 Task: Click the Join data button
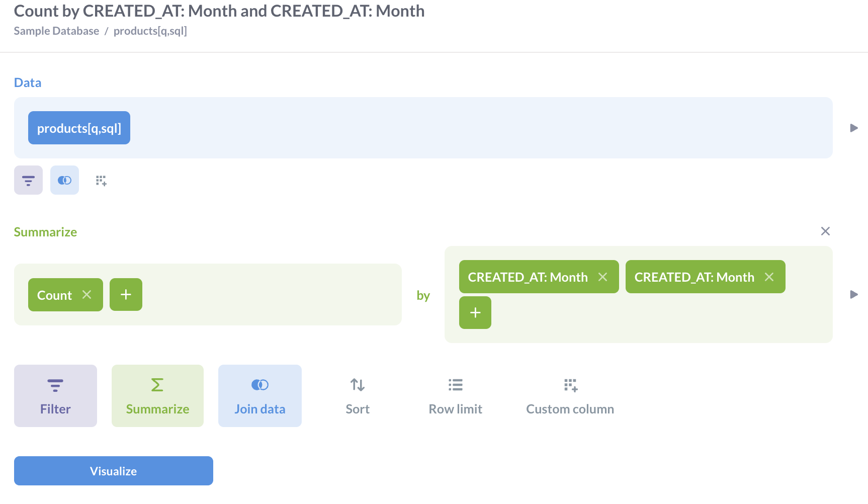tap(259, 395)
